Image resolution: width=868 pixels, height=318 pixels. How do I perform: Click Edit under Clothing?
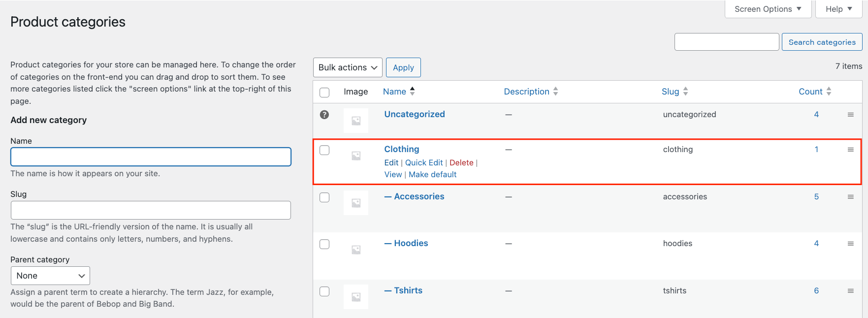click(391, 162)
